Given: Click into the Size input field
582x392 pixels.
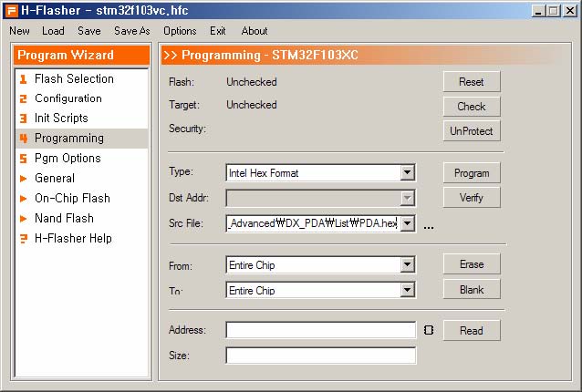Looking at the screenshot, I should coord(321,356).
